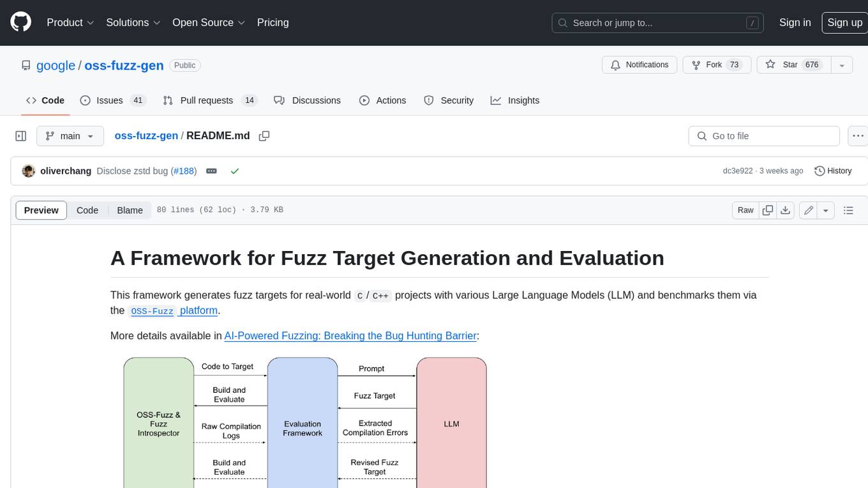Open the Pricing page
Viewport: 868px width, 488px height.
(273, 22)
